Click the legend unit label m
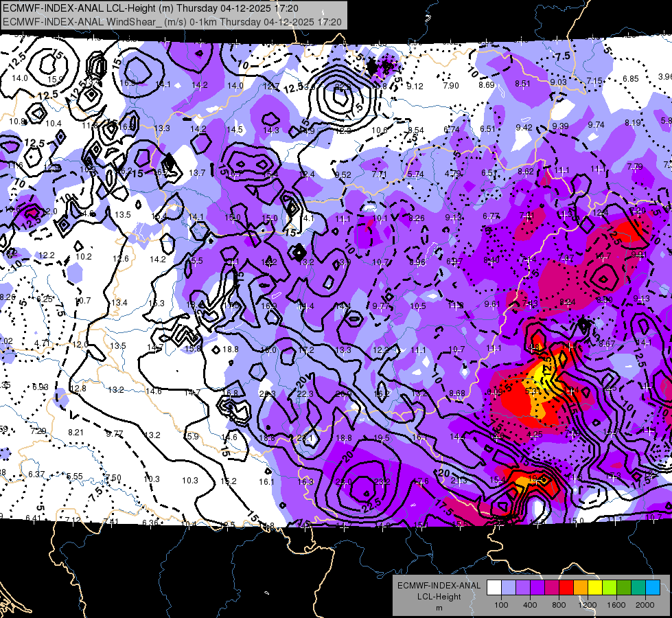The image size is (672, 618). point(439,608)
